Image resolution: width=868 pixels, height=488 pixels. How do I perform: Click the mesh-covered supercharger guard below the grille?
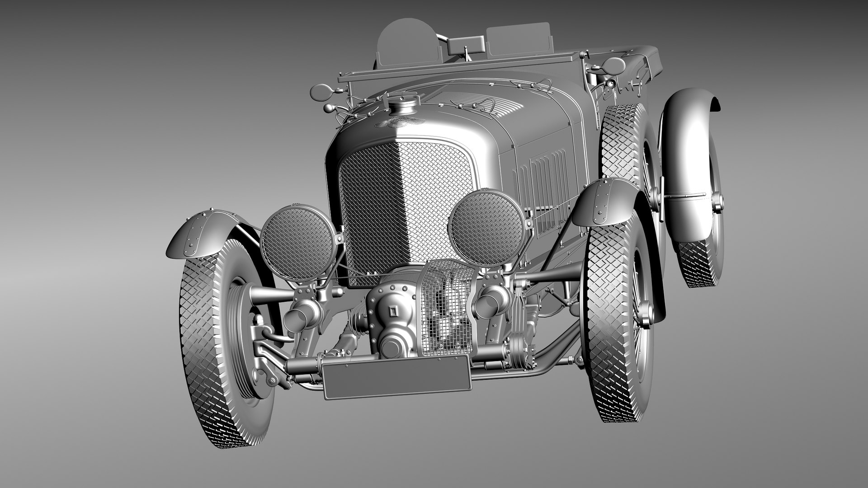point(446,307)
